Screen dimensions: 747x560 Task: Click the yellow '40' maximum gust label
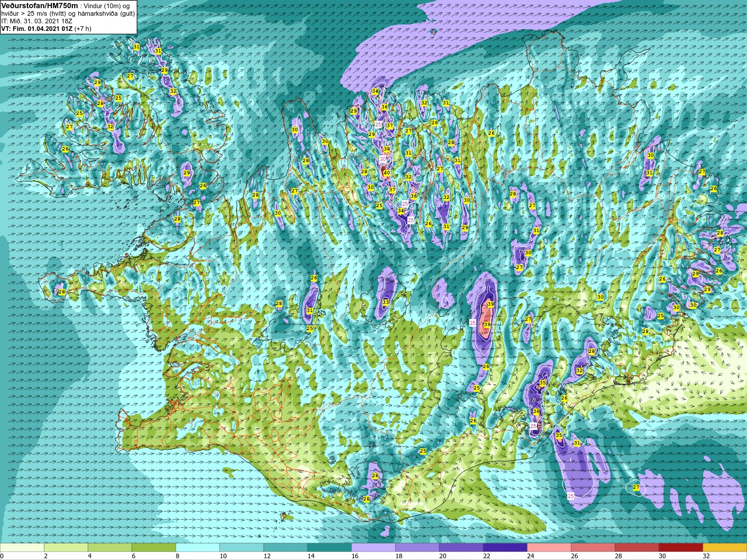pos(386,173)
